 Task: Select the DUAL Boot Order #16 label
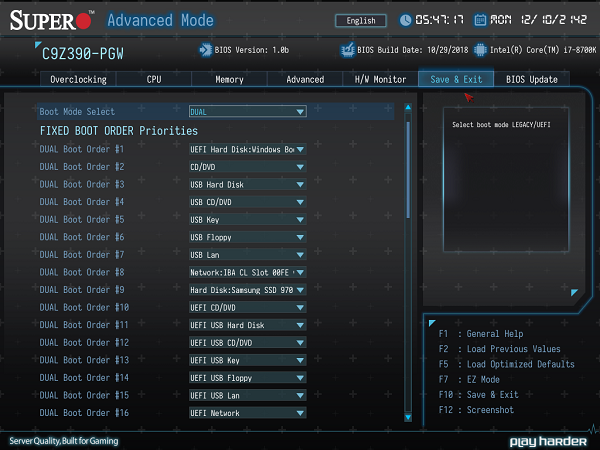tap(84, 413)
